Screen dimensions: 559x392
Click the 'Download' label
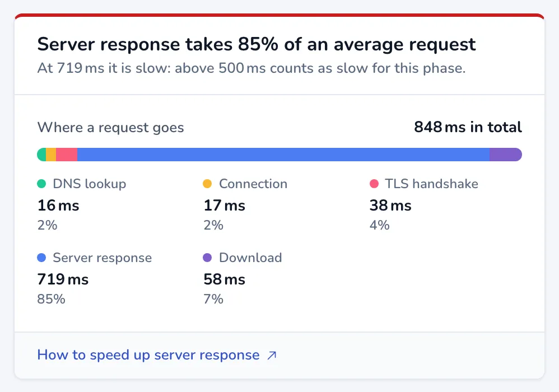[x=250, y=258]
